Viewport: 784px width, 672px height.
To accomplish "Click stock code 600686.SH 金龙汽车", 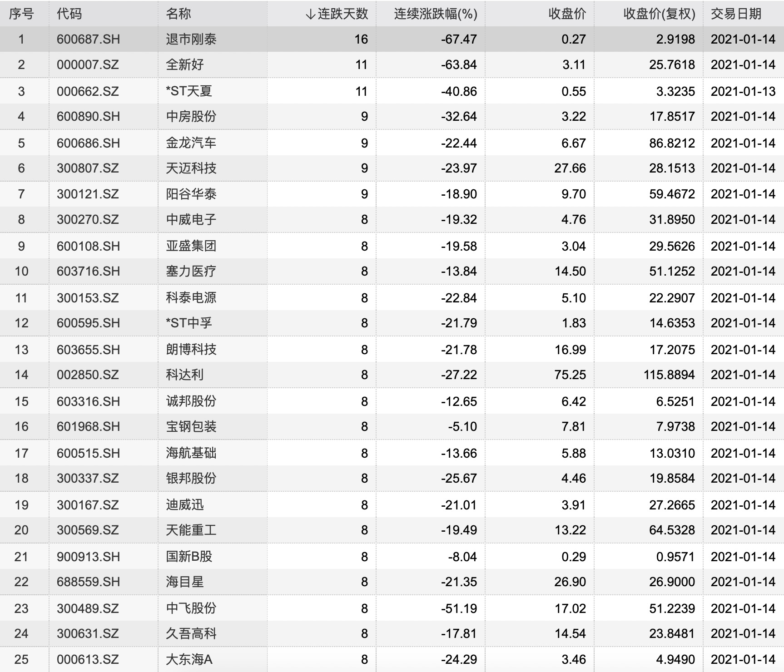I will point(89,143).
